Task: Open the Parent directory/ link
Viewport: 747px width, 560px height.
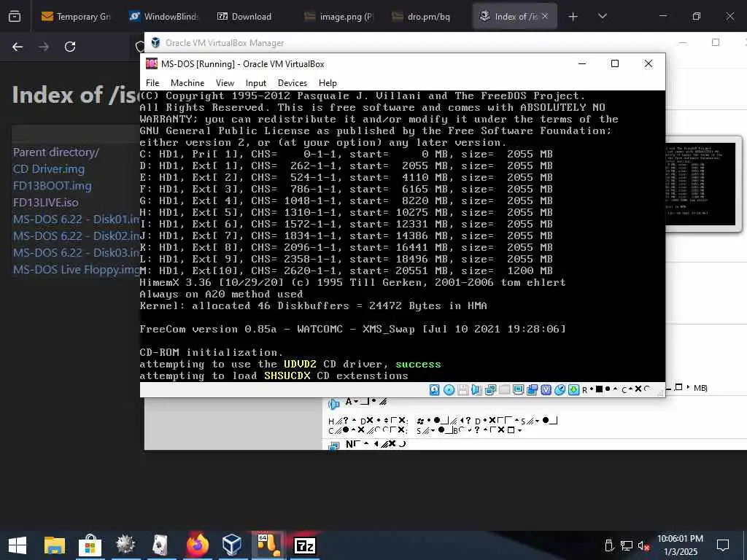Action: tap(55, 152)
